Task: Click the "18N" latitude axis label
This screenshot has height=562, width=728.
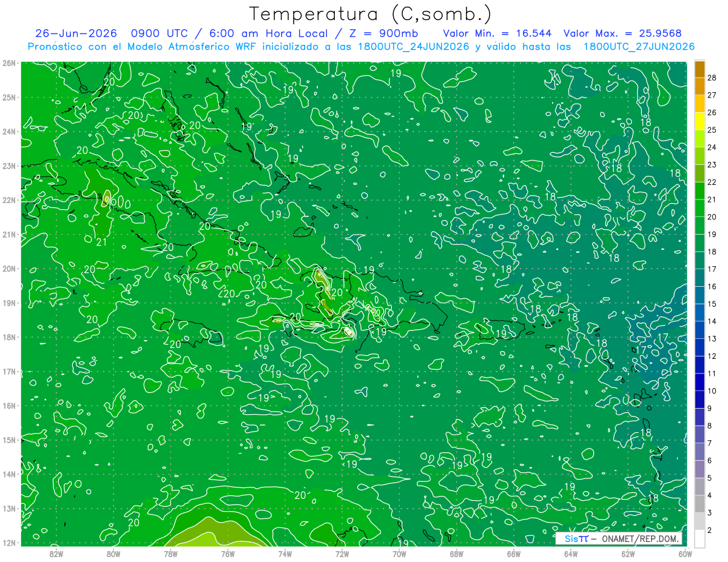Action: [x=9, y=337]
